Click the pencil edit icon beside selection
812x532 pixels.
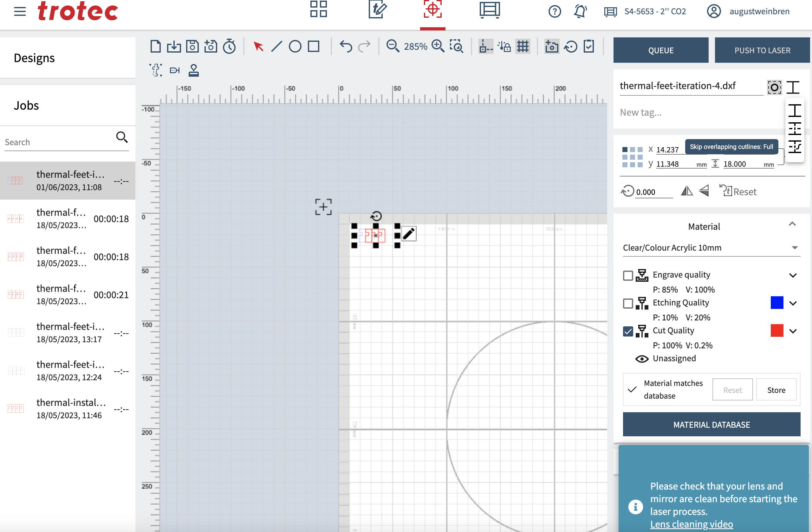tap(408, 234)
